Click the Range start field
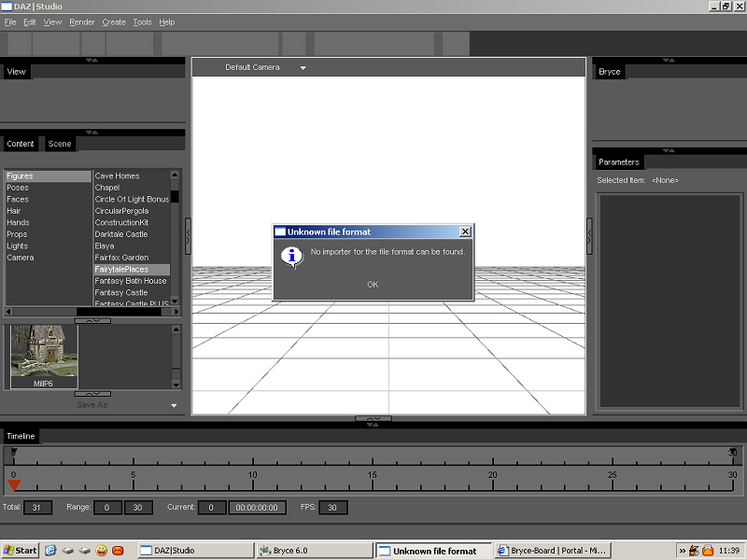Viewport: 747px width, 560px height. 107,508
